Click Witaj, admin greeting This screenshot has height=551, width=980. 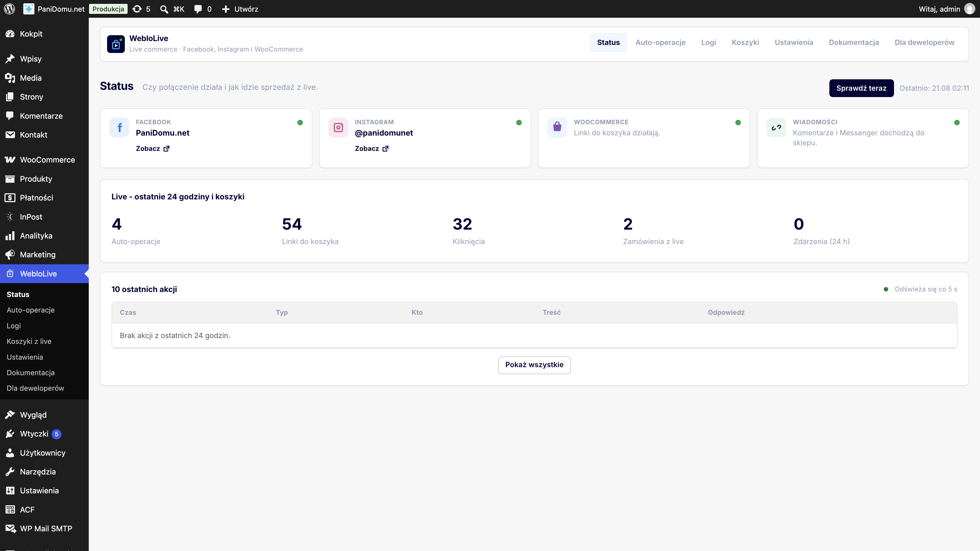(939, 9)
